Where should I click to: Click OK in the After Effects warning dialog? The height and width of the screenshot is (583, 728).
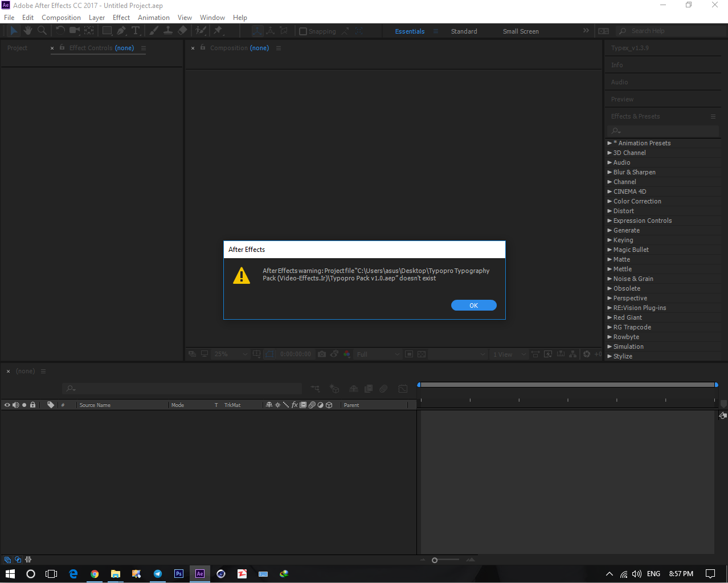pos(473,305)
